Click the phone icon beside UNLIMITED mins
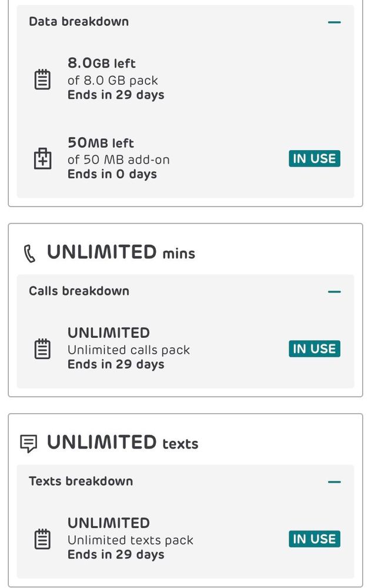 click(x=29, y=254)
